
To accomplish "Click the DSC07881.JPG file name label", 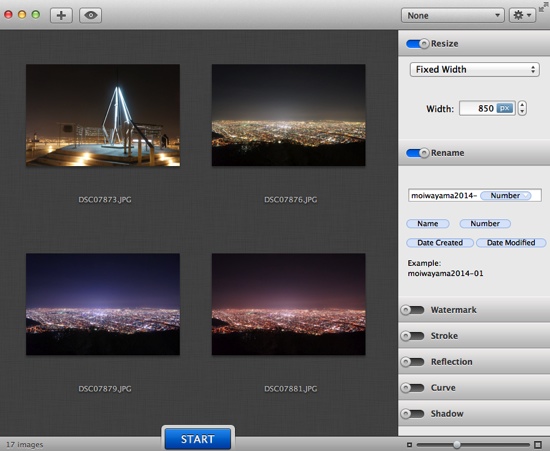I will coord(290,389).
